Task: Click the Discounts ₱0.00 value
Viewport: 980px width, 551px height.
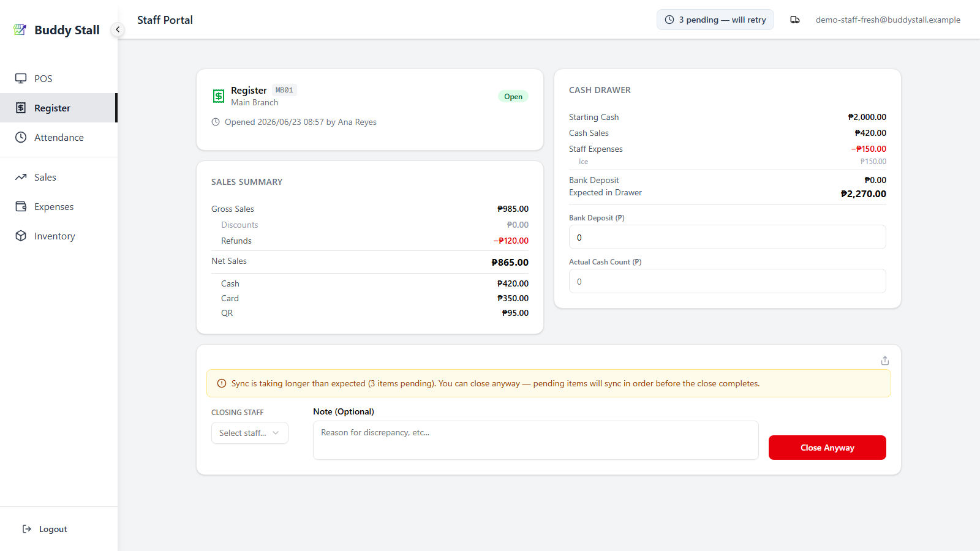Action: coord(518,225)
